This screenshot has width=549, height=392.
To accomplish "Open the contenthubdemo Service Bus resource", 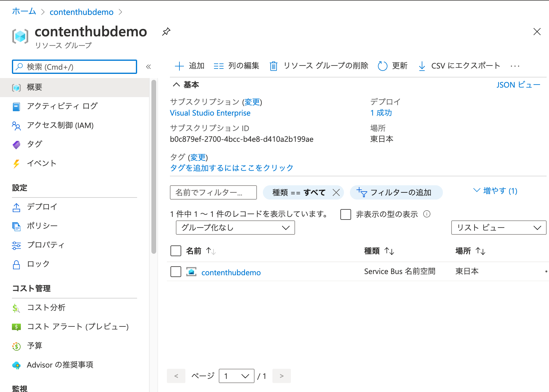I will 231,273.
